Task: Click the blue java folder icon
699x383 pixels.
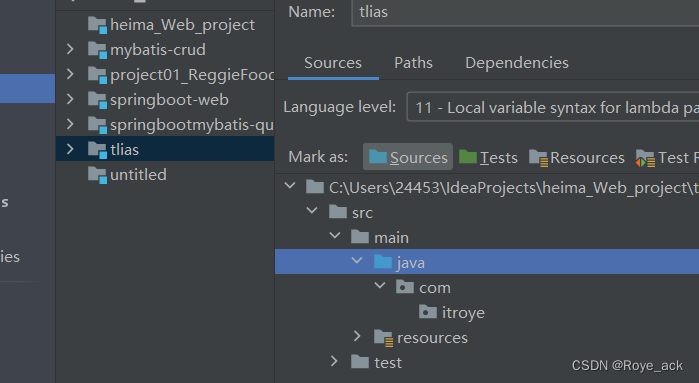Action: click(x=382, y=262)
